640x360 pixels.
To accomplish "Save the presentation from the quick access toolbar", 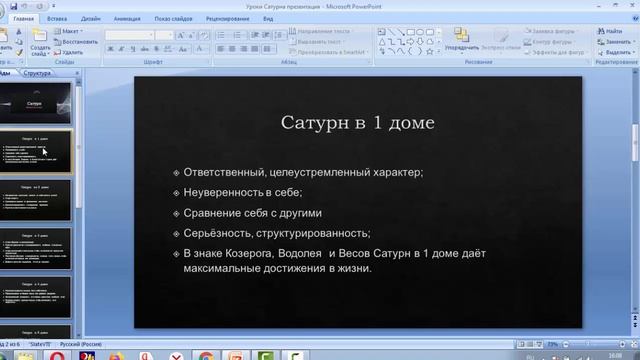I will (13, 6).
